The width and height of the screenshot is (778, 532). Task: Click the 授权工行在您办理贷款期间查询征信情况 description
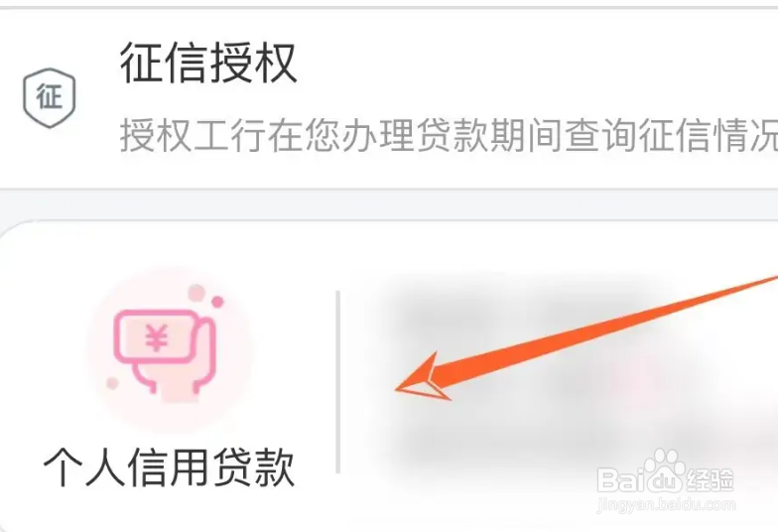[449, 135]
